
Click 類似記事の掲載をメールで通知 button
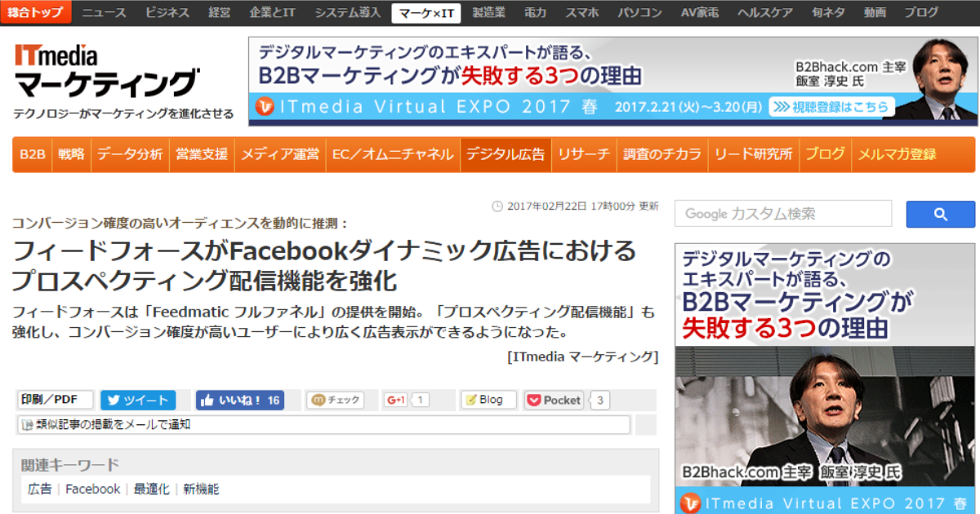(324, 425)
